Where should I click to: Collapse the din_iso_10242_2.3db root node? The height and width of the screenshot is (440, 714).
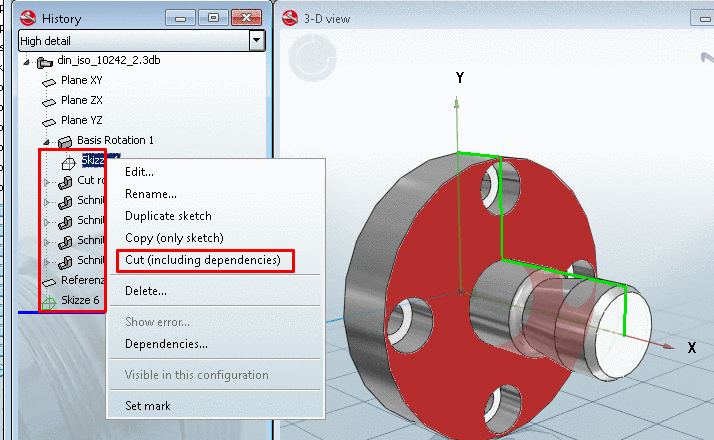coord(26,61)
